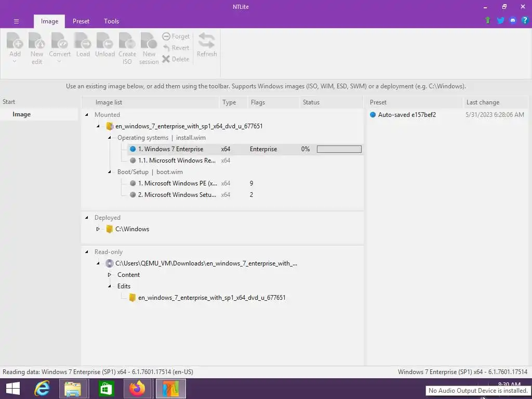This screenshot has width=532, height=399.
Task: Click the Convert image toolbar icon
Action: pos(59,41)
